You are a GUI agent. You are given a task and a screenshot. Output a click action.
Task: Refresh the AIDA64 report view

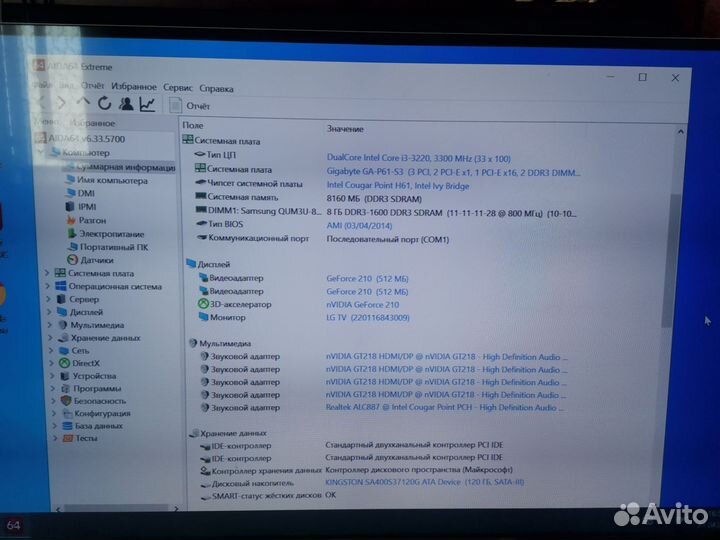pyautogui.click(x=104, y=103)
